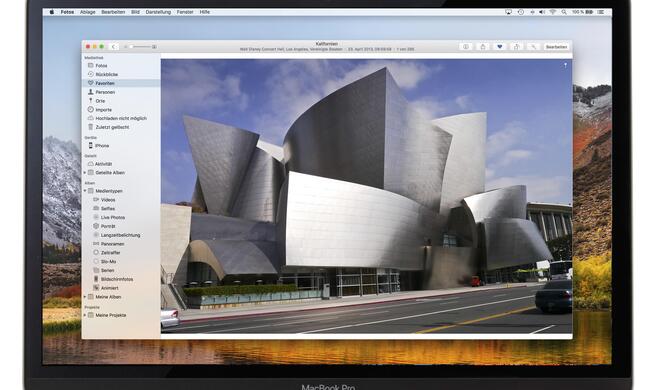This screenshot has height=390, width=660.
Task: Click the Walt Disney Concert Hall photo
Action: pyautogui.click(x=366, y=196)
